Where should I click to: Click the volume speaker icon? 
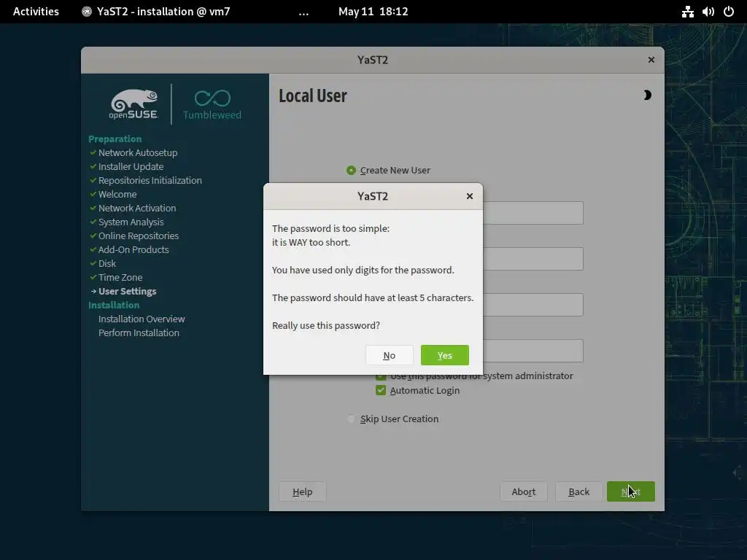[708, 12]
